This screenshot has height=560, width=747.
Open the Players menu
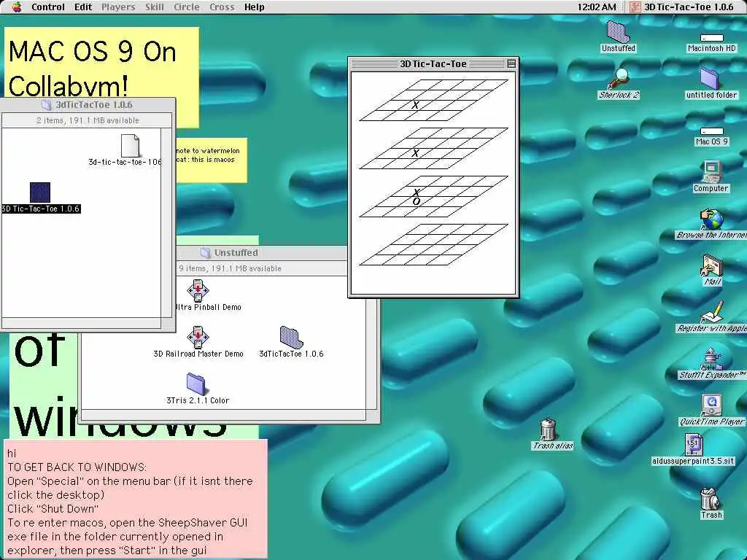tap(118, 7)
